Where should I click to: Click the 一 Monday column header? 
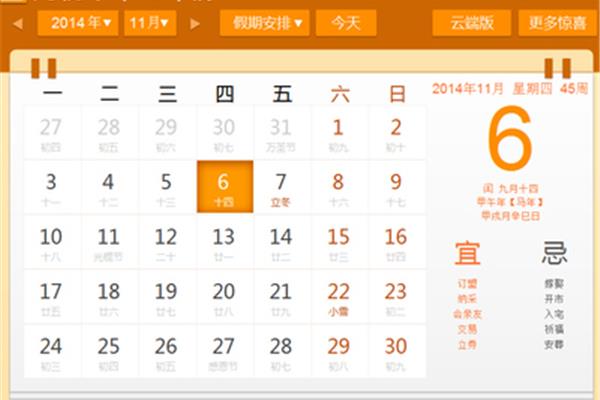coord(52,94)
